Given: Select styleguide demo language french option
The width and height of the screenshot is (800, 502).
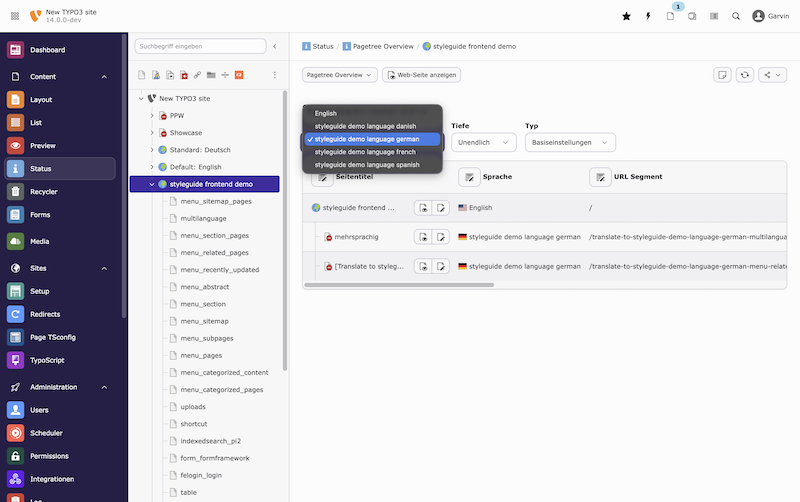Looking at the screenshot, I should tap(365, 152).
